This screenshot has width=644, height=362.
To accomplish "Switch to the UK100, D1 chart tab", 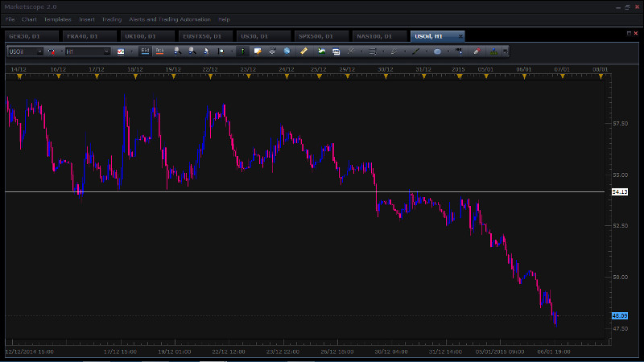I will click(x=147, y=36).
